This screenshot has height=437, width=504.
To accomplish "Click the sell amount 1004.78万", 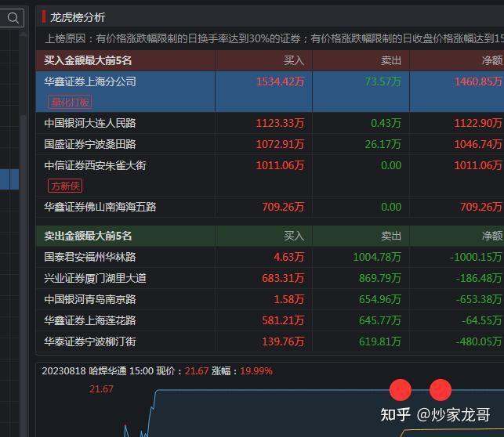I will click(x=377, y=257).
